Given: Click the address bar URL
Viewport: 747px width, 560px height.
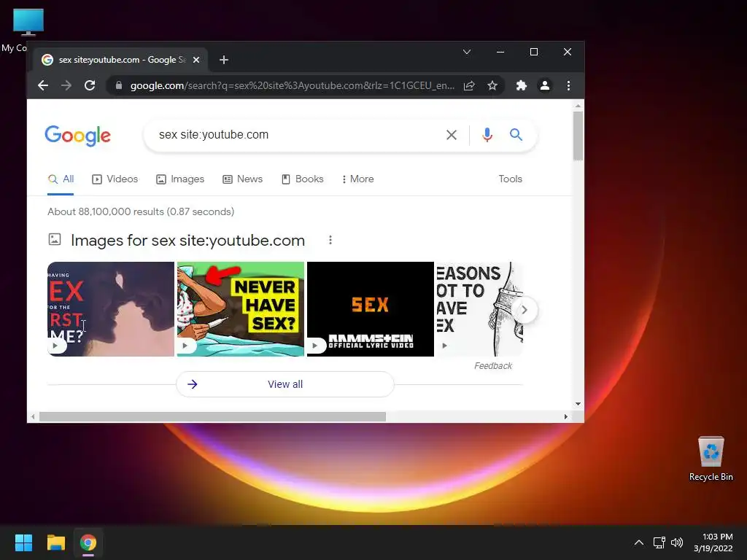Looking at the screenshot, I should 292,86.
